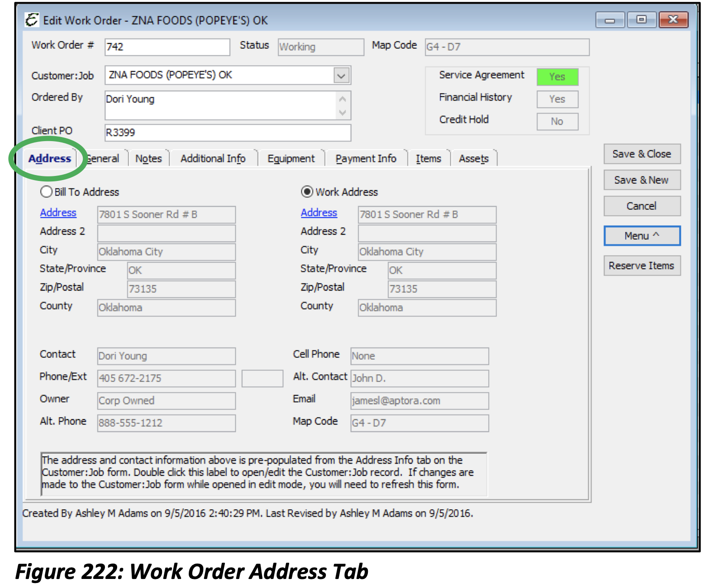This screenshot has width=705, height=588.
Task: Open the Assets tab
Action: point(474,158)
